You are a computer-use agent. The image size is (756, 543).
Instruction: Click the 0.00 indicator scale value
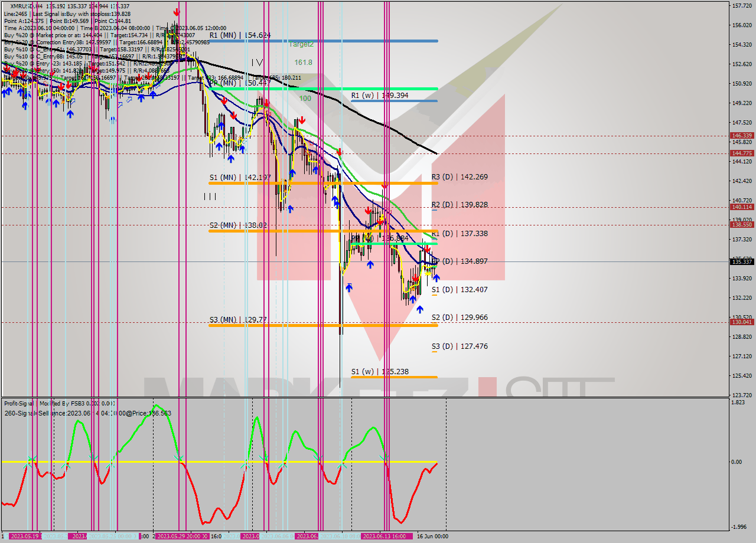(738, 462)
